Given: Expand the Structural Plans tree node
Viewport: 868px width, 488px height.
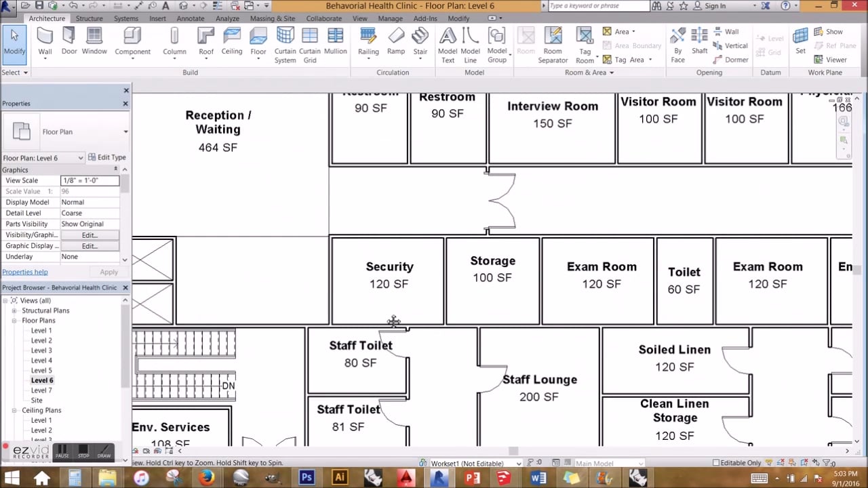Looking at the screenshot, I should [14, 310].
